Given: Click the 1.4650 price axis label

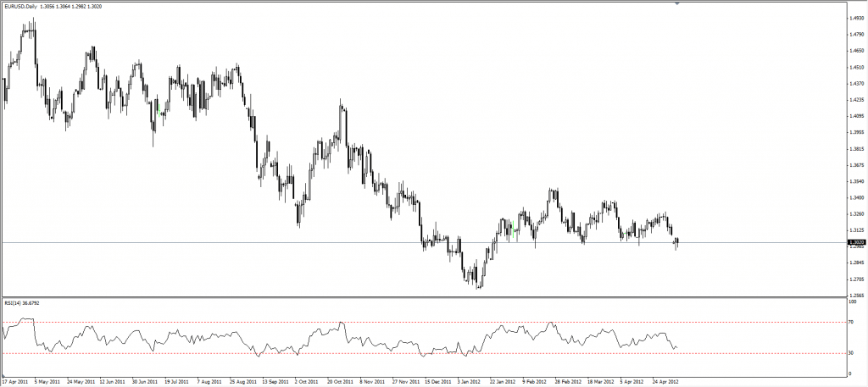Looking at the screenshot, I should 856,50.
